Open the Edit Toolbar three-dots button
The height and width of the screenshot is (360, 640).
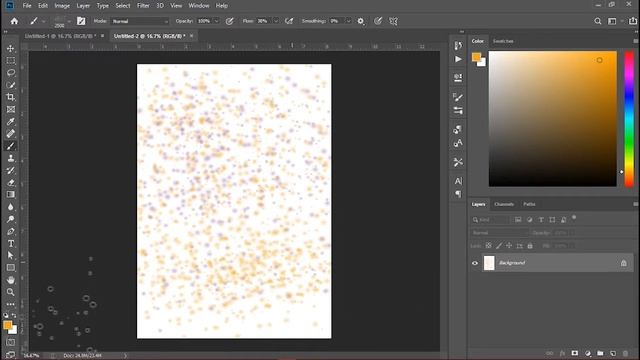11,304
